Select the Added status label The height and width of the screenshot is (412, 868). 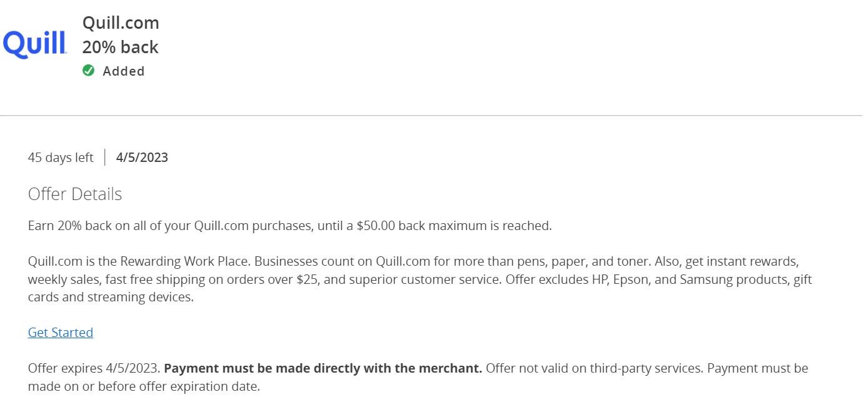[x=124, y=71]
